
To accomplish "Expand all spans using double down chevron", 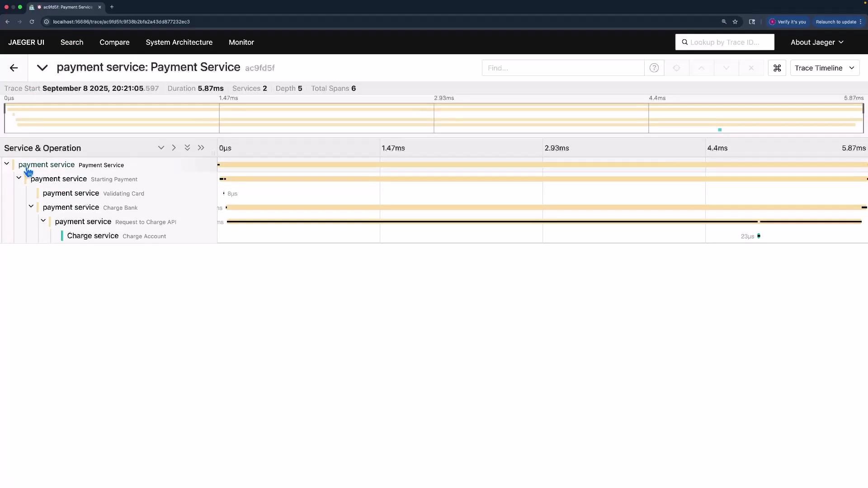I will click(187, 148).
